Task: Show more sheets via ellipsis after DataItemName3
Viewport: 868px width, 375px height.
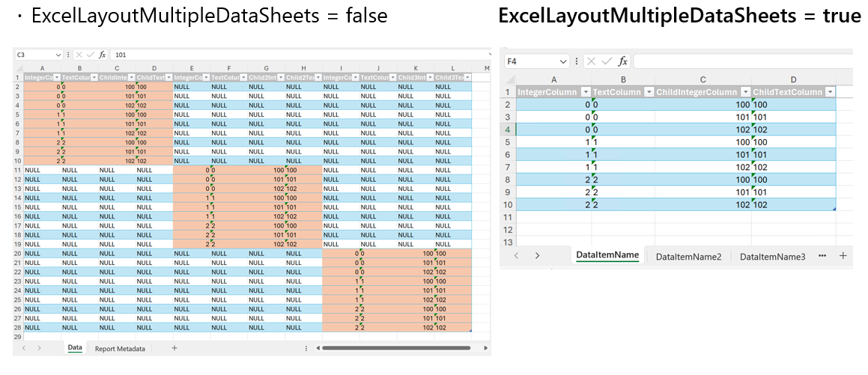Action: coord(822,255)
